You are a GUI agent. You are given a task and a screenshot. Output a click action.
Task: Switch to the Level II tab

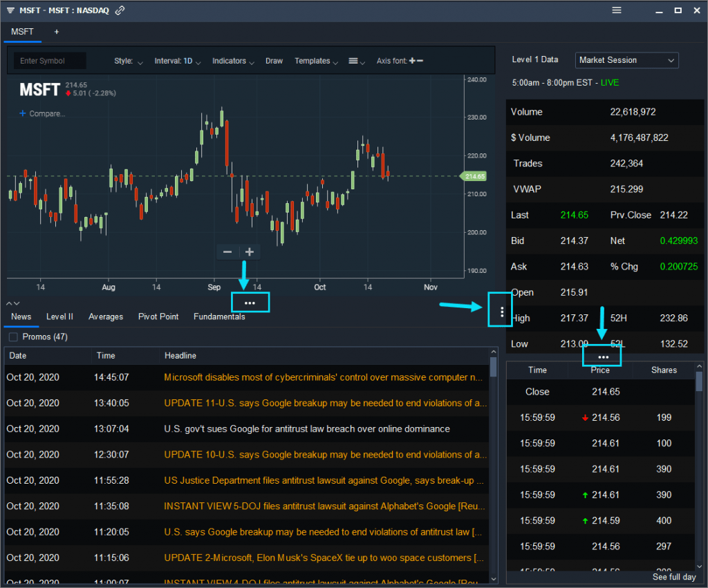(59, 316)
